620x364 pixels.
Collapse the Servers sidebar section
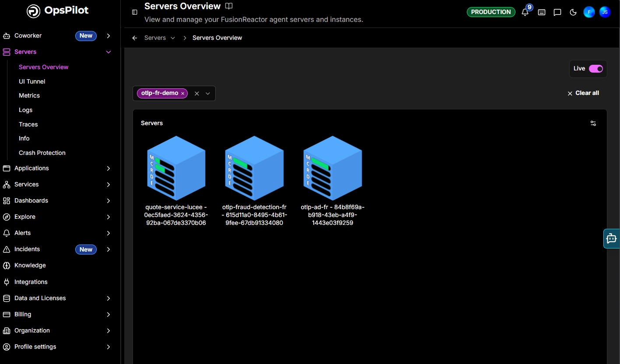[109, 52]
